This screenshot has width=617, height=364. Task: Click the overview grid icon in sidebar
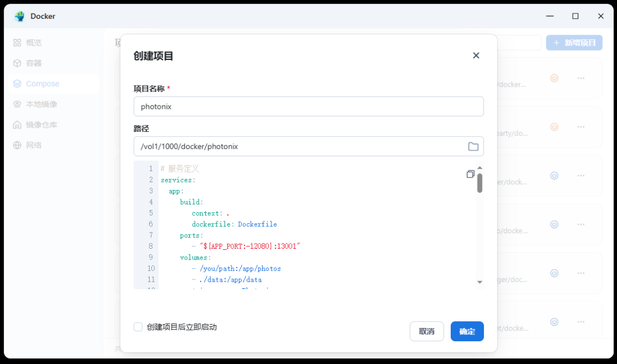pos(18,43)
